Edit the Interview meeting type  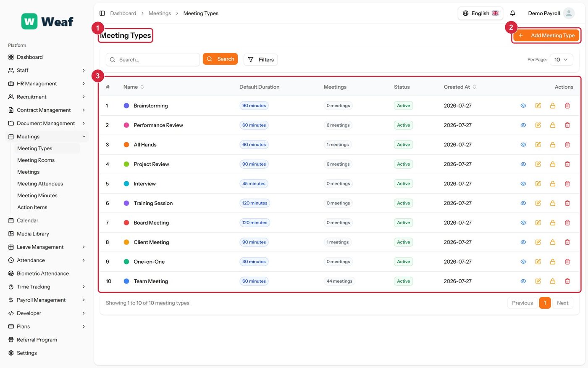point(538,184)
